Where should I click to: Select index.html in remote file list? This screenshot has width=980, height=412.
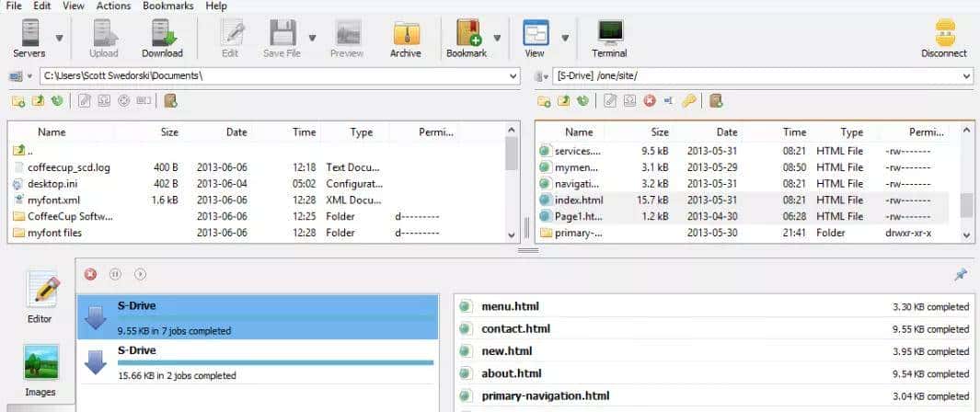(x=579, y=200)
